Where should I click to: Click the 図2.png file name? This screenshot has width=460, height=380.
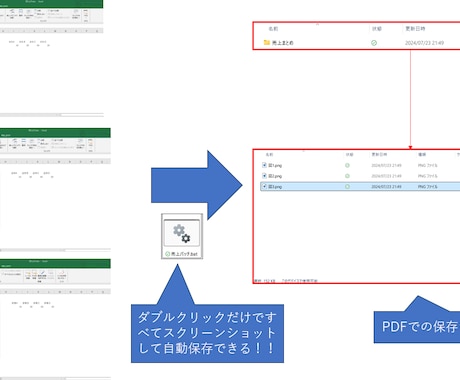(275, 176)
